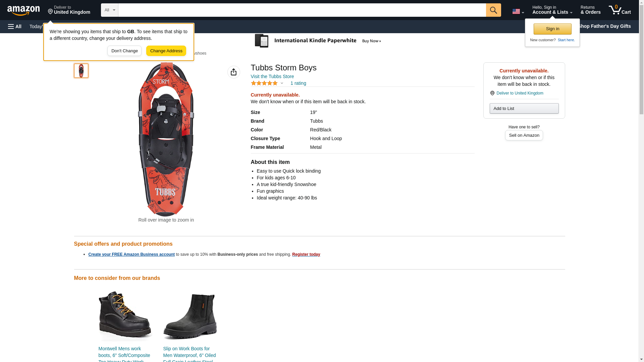Viewport: 644px width, 362px height.
Task: Click the Amazon logo
Action: coord(23,10)
